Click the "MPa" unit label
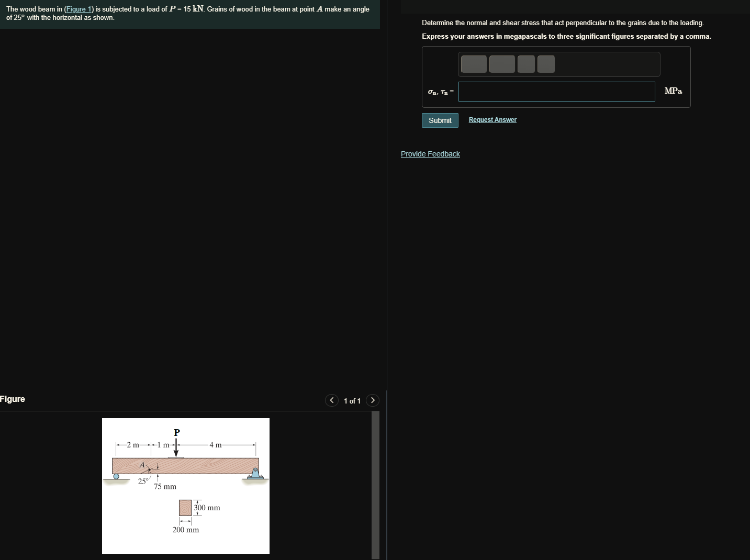This screenshot has width=750, height=560. (673, 91)
